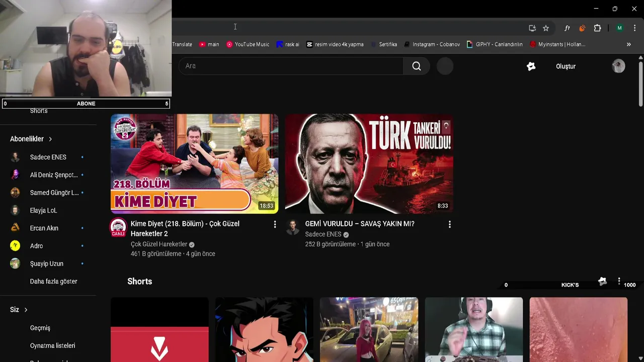Open the YouTube account avatar menu
This screenshot has height=362, width=644.
(618, 66)
